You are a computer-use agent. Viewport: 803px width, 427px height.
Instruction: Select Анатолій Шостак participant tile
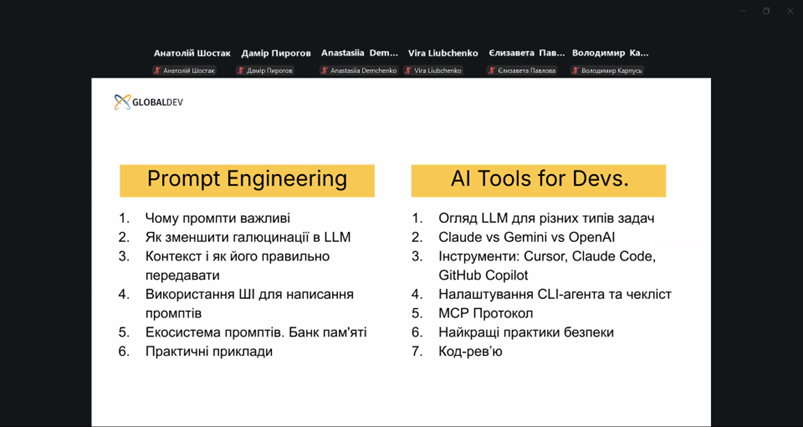(x=192, y=53)
